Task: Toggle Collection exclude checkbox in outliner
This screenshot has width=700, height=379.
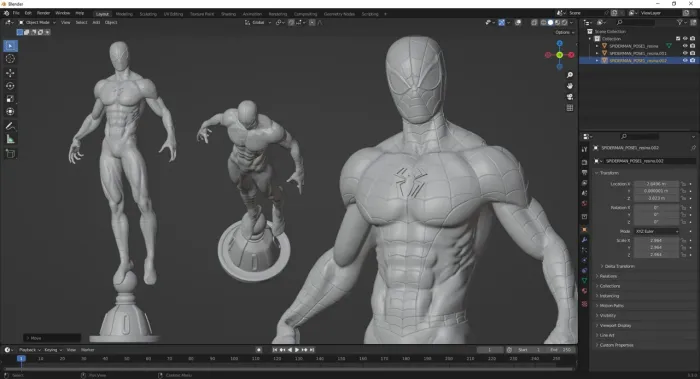Action: [x=678, y=39]
